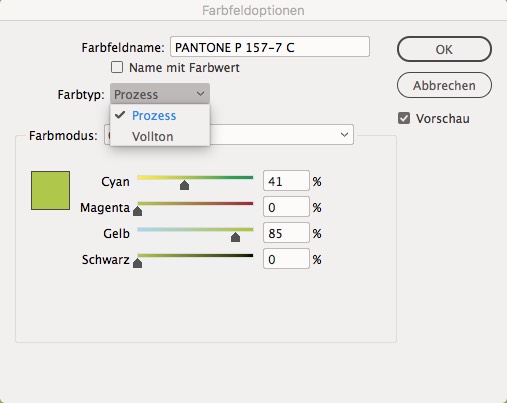This screenshot has height=403, width=507.
Task: Click the Abbrechen button
Action: pos(444,85)
